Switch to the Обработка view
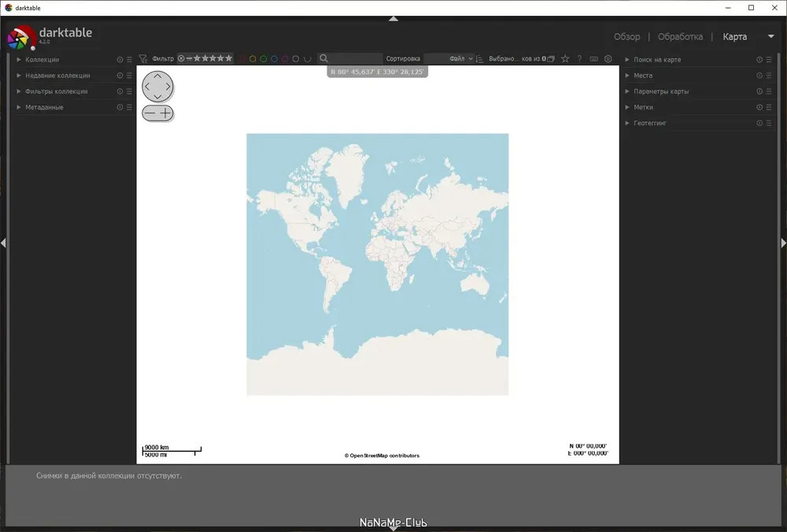The height and width of the screenshot is (532, 787). [680, 37]
